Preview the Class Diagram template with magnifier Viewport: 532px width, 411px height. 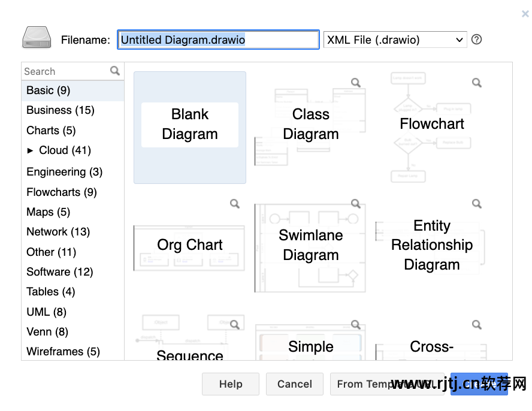(356, 83)
